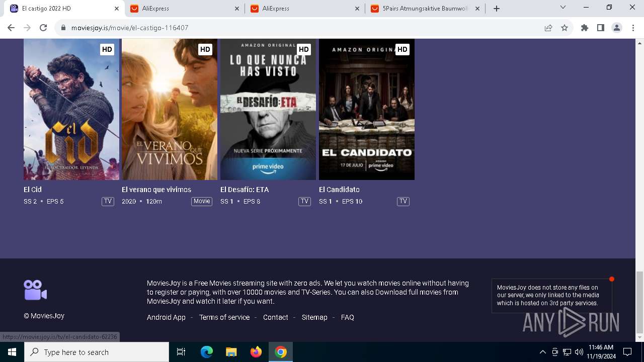Click the MoviesJoy camera logo in footer
The image size is (644, 362).
35,290
